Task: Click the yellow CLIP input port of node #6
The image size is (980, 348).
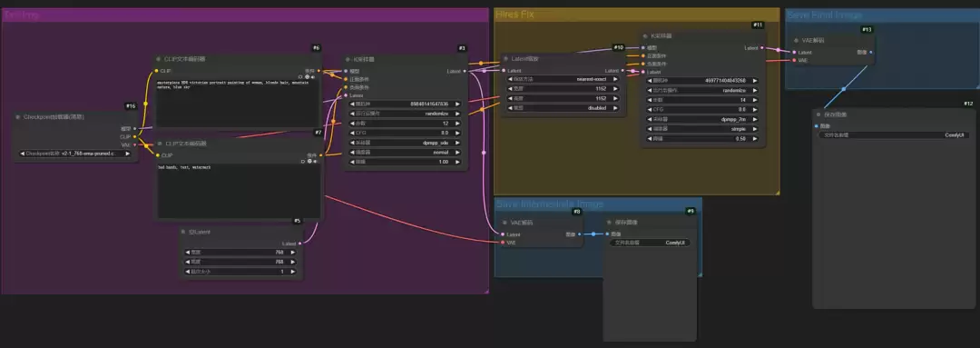Action: click(158, 71)
